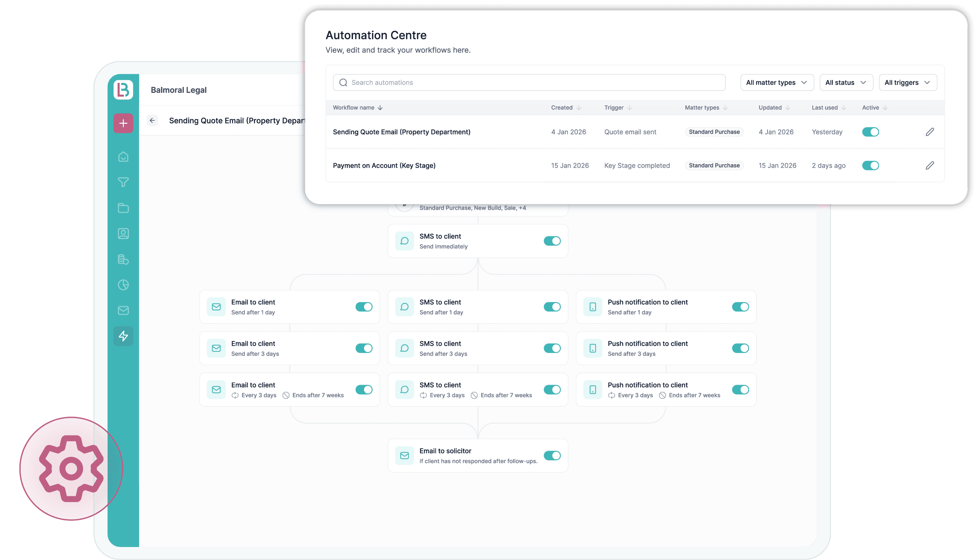Screen dimensions: 978x560
Task: Expand the All status filter
Action: point(846,82)
